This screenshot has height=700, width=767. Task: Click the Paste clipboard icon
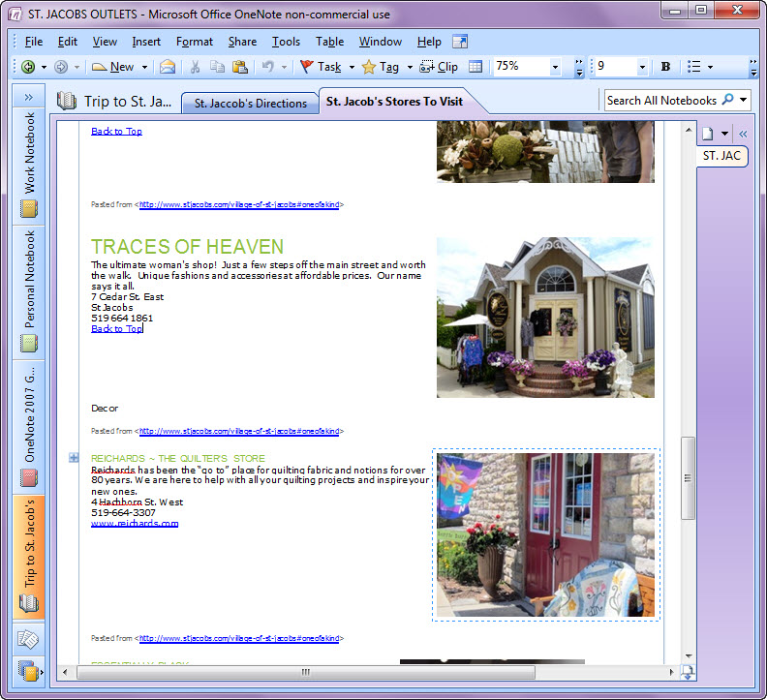240,67
